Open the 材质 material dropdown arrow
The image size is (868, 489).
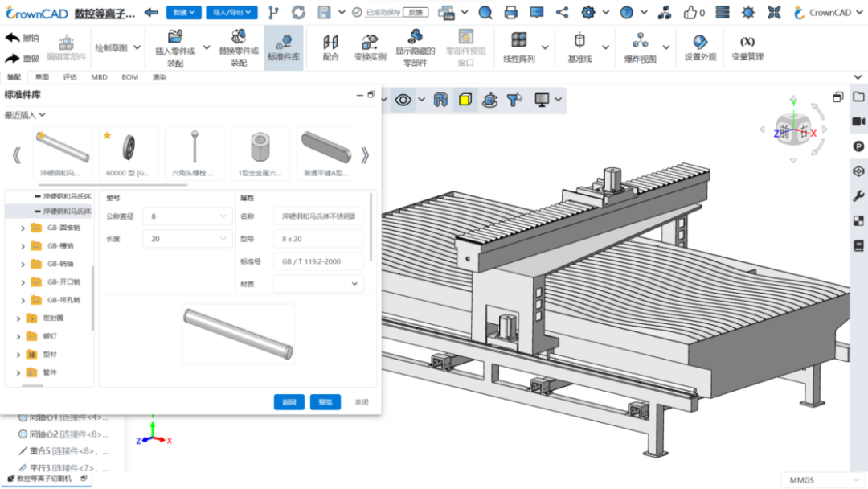click(x=354, y=284)
